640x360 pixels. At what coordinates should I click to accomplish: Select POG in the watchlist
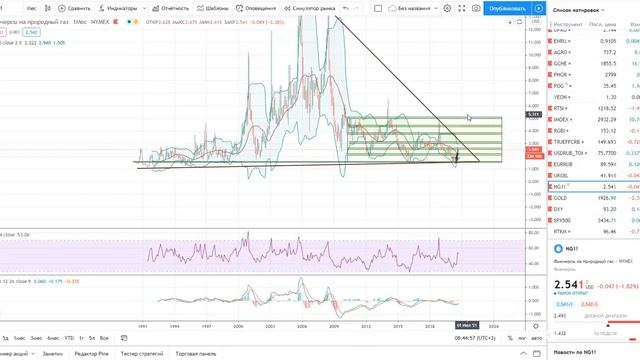pyautogui.click(x=594, y=86)
